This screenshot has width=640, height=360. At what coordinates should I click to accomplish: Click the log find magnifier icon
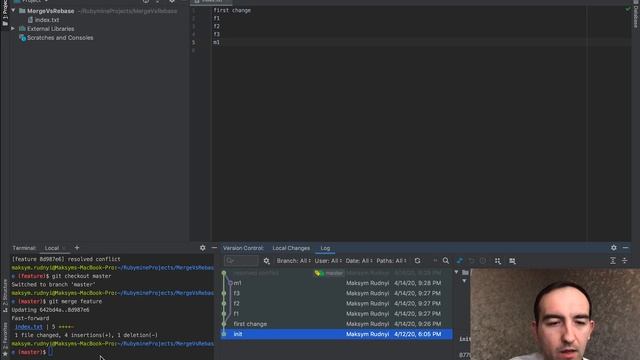pos(446,261)
